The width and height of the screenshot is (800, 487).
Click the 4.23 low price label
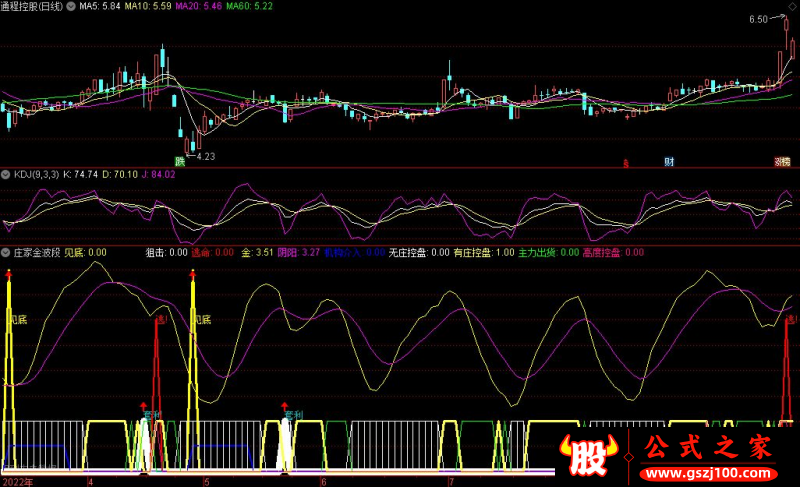pyautogui.click(x=205, y=156)
